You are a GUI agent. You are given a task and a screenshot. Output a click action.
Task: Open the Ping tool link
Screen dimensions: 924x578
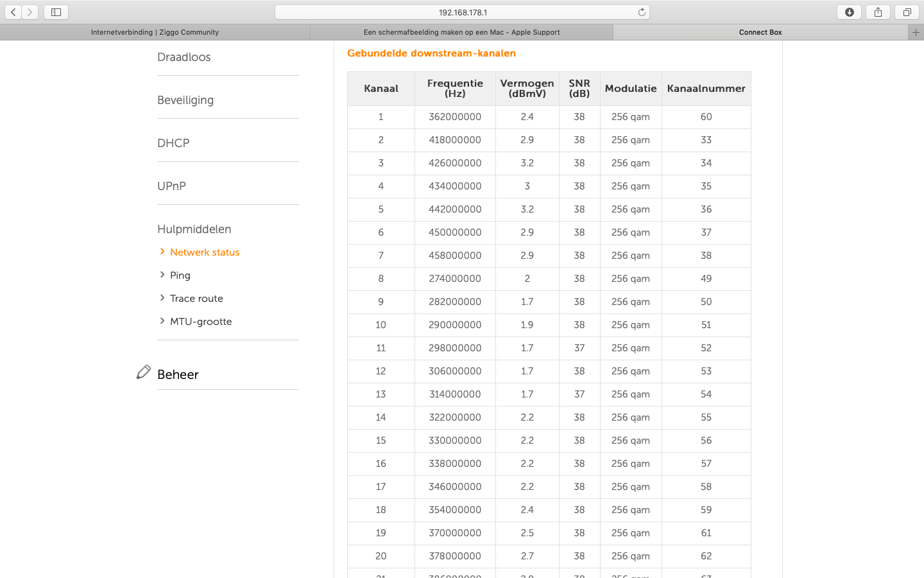click(180, 276)
